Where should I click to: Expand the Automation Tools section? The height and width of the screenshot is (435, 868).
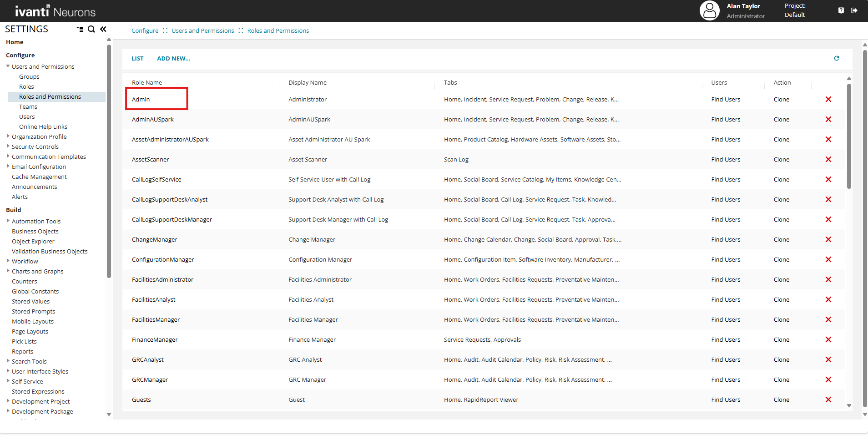point(8,221)
